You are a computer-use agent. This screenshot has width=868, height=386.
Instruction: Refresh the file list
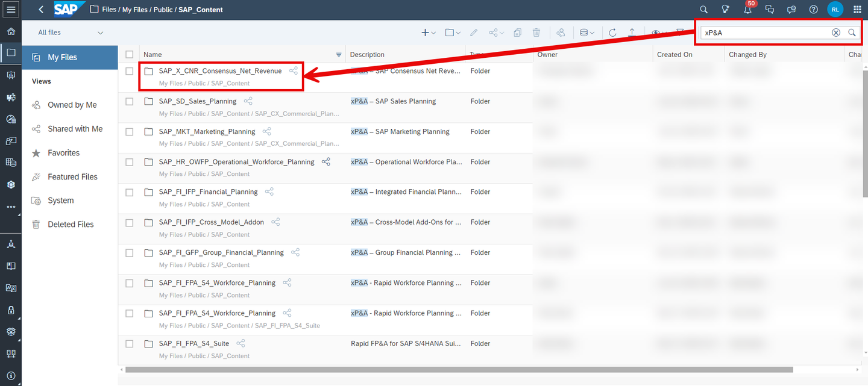(612, 33)
